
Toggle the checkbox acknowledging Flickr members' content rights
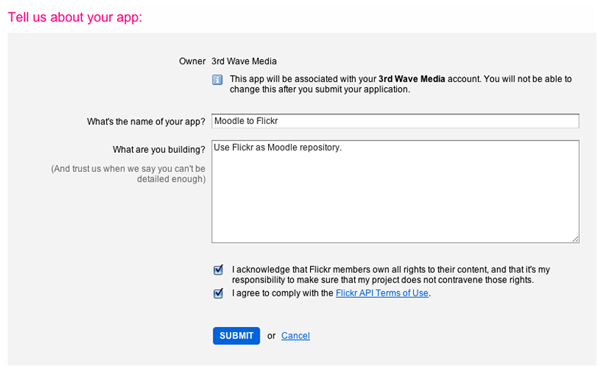coord(218,270)
